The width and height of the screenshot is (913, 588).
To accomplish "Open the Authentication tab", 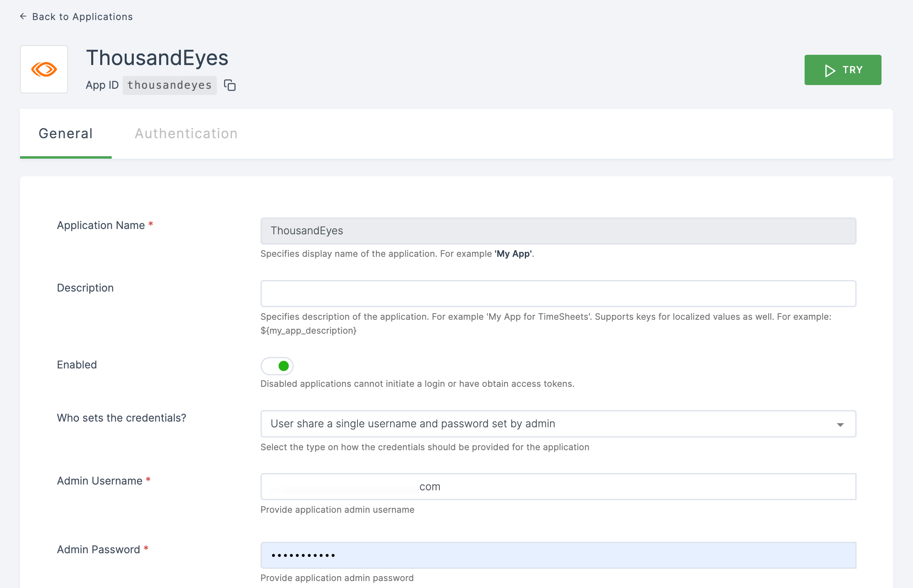I will click(x=186, y=134).
